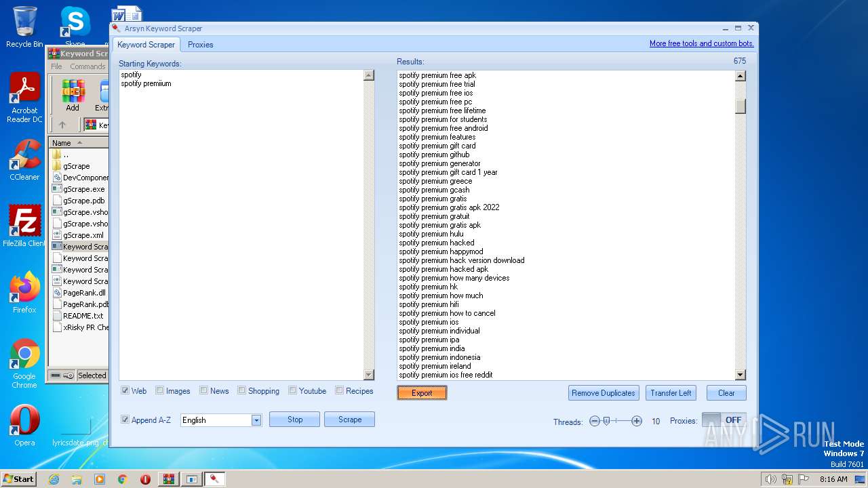Open the Windows Start menu
The height and width of the screenshot is (488, 868).
point(18,479)
